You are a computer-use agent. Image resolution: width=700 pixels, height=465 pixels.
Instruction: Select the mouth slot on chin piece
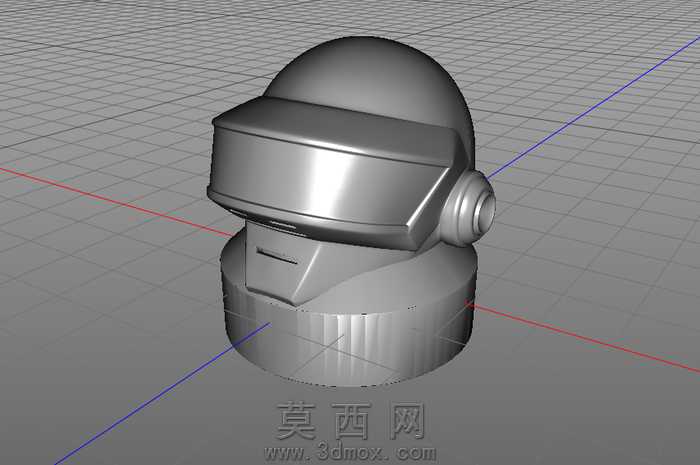point(277,257)
